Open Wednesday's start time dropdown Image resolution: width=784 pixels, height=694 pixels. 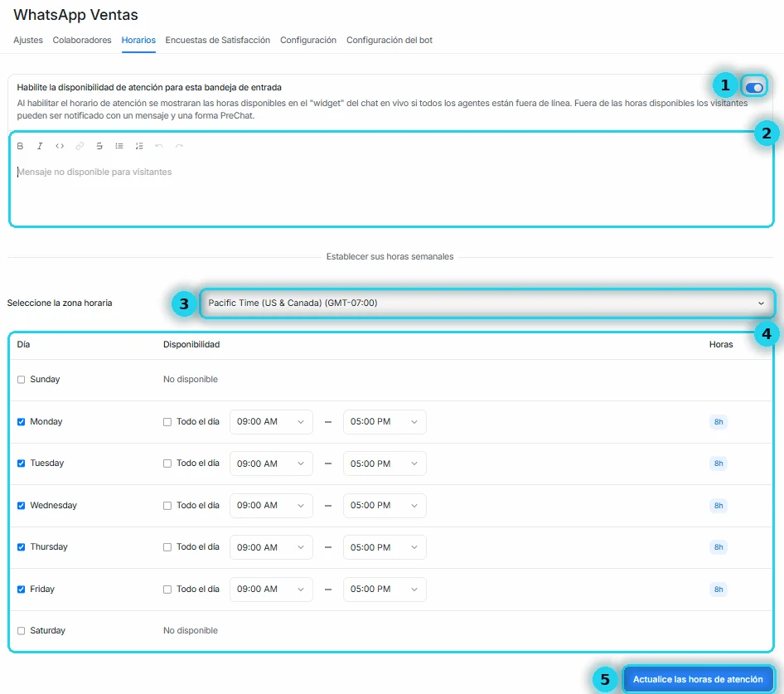(x=271, y=505)
